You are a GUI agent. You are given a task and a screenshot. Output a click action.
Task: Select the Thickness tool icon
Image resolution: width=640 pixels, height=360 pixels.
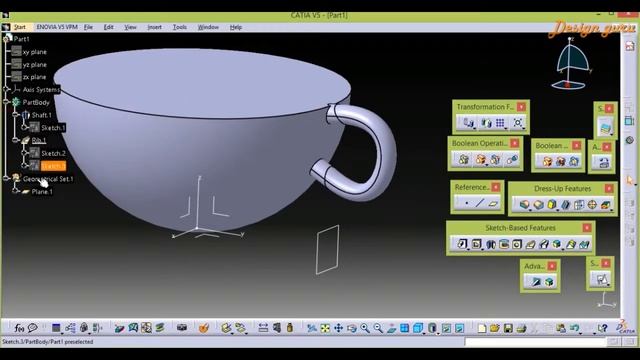[579, 204]
